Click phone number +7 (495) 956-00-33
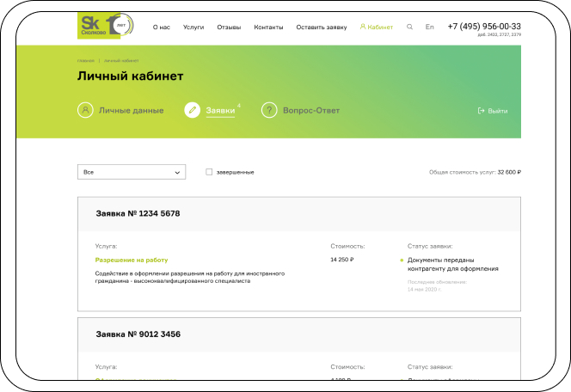The height and width of the screenshot is (392, 571). pos(484,26)
